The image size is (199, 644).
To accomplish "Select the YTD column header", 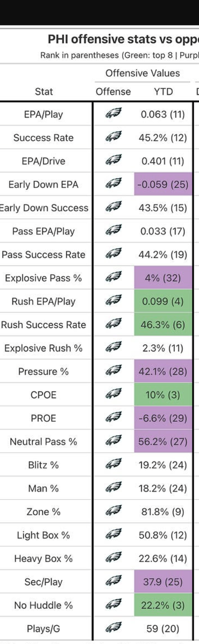I will point(164,91).
